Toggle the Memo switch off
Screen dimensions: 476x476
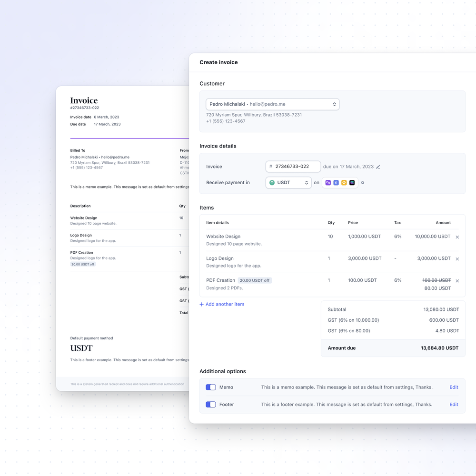coord(210,387)
